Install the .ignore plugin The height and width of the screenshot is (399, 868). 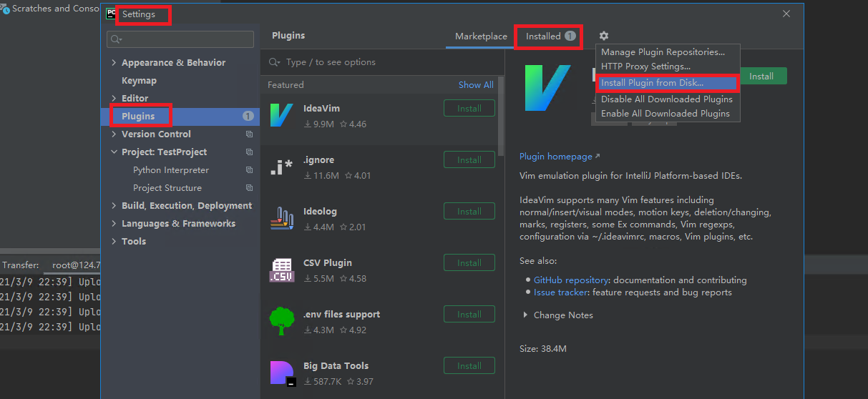coord(469,160)
